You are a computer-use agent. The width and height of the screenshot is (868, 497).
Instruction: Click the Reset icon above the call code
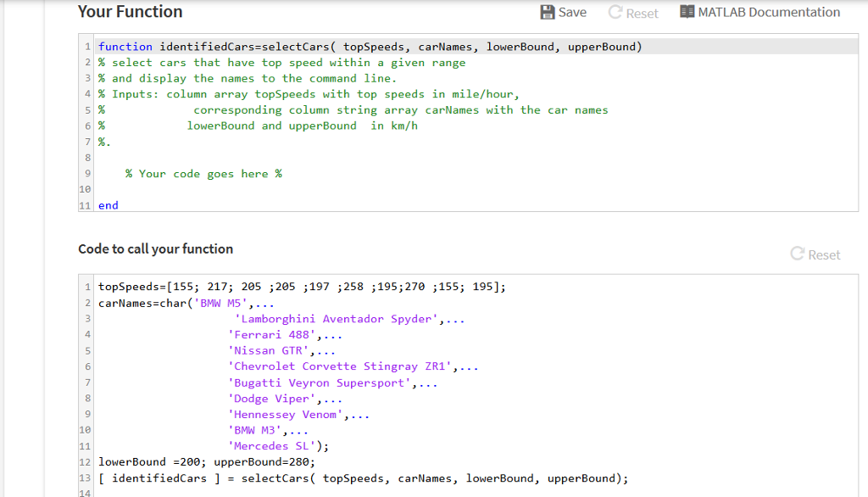point(796,254)
